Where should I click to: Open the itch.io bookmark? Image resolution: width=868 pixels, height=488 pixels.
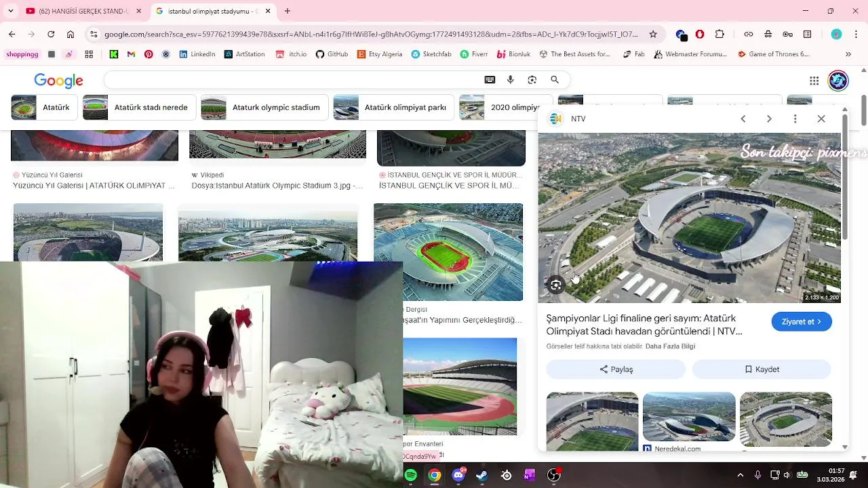point(291,54)
